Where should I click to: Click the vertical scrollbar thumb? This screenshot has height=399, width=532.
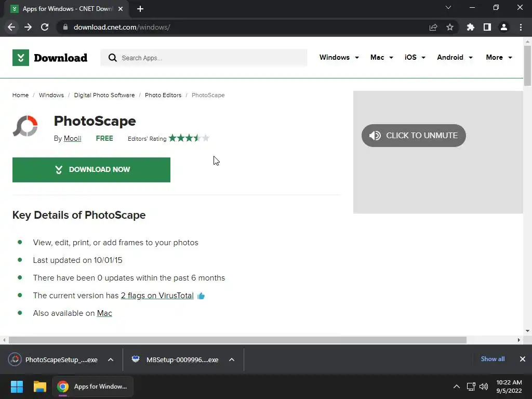527,65
